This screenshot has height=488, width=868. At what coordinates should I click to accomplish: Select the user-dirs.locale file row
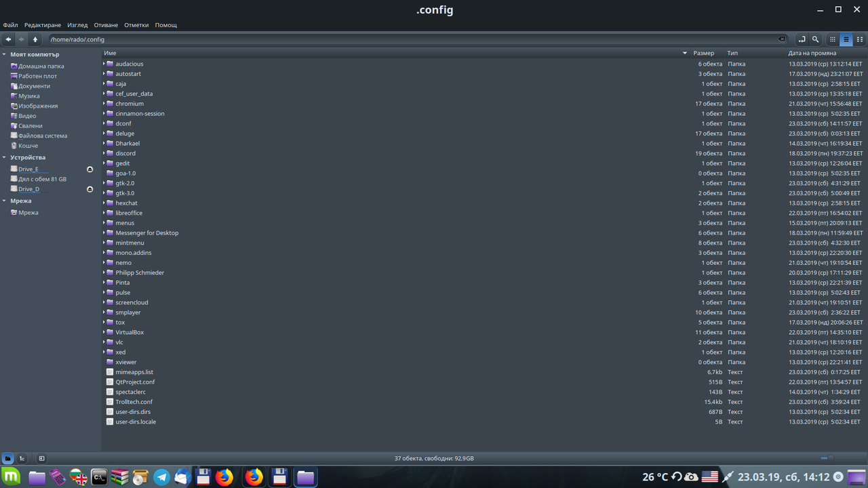484,422
